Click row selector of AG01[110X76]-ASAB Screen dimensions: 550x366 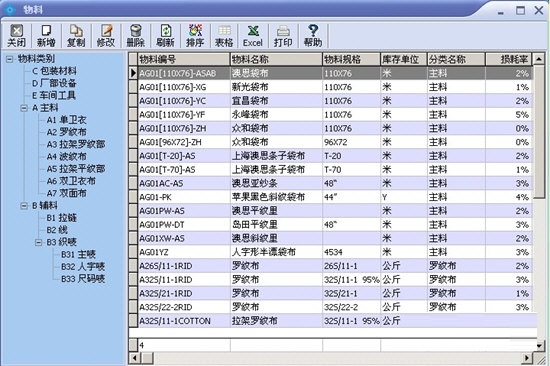pyautogui.click(x=133, y=73)
